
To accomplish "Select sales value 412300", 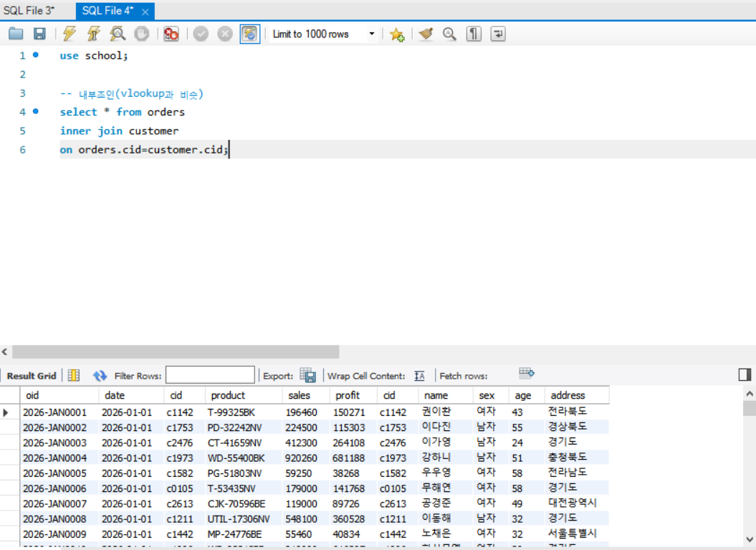I will tap(306, 443).
